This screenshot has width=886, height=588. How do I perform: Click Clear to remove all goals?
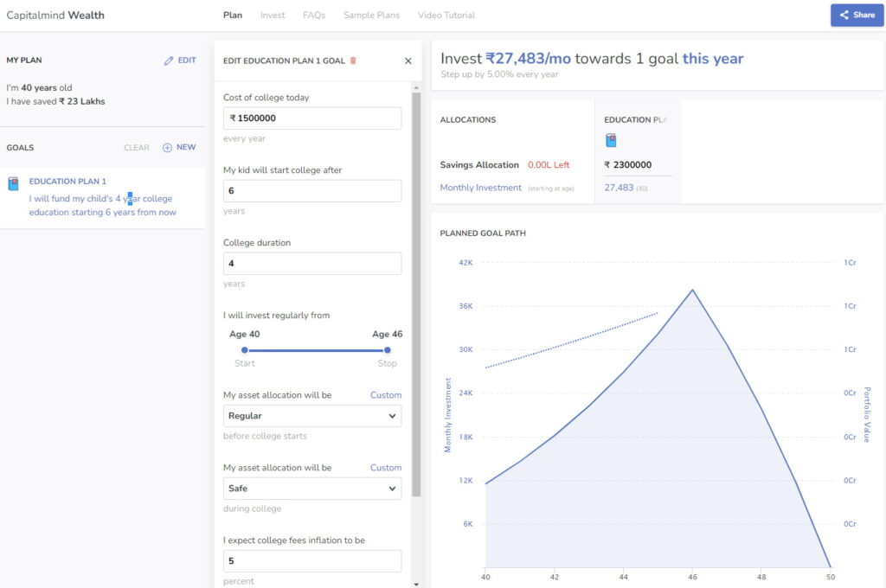point(137,148)
